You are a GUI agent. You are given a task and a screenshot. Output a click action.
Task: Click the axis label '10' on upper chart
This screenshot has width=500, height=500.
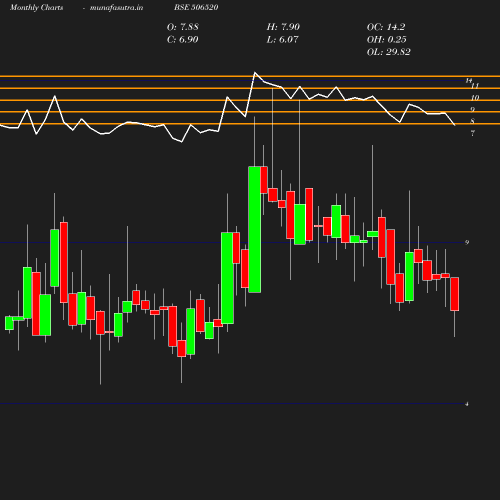[x=475, y=98]
